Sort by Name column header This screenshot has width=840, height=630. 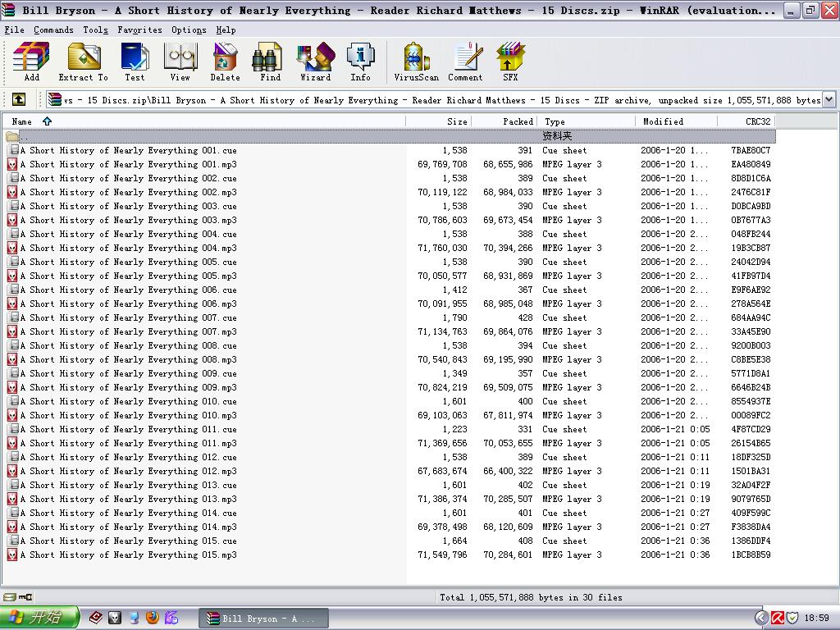click(x=203, y=121)
